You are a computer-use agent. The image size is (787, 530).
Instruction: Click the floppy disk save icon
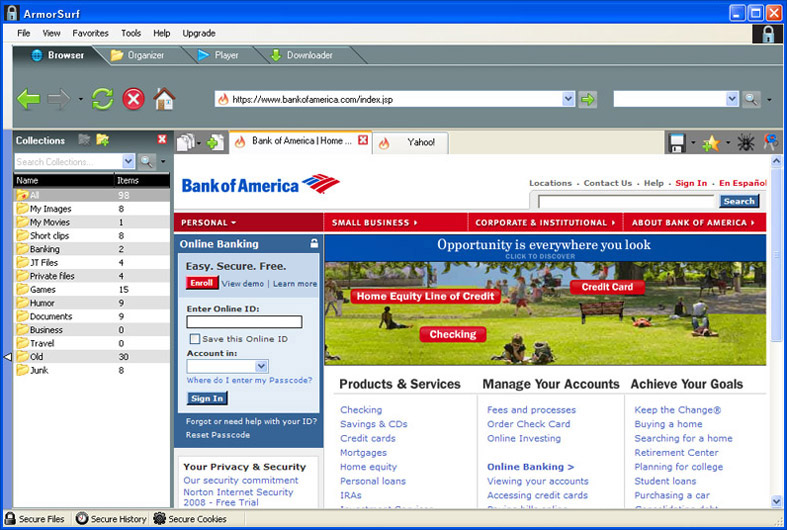[677, 143]
